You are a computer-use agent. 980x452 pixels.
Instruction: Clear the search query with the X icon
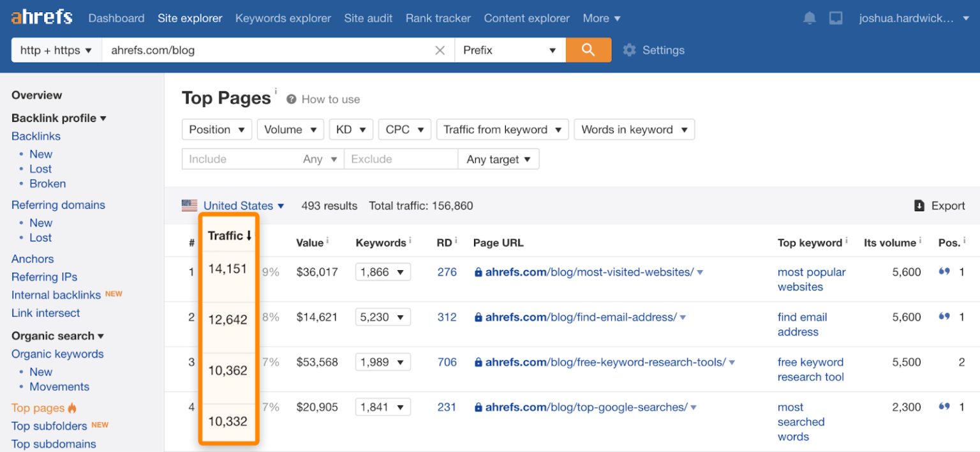pyautogui.click(x=440, y=49)
